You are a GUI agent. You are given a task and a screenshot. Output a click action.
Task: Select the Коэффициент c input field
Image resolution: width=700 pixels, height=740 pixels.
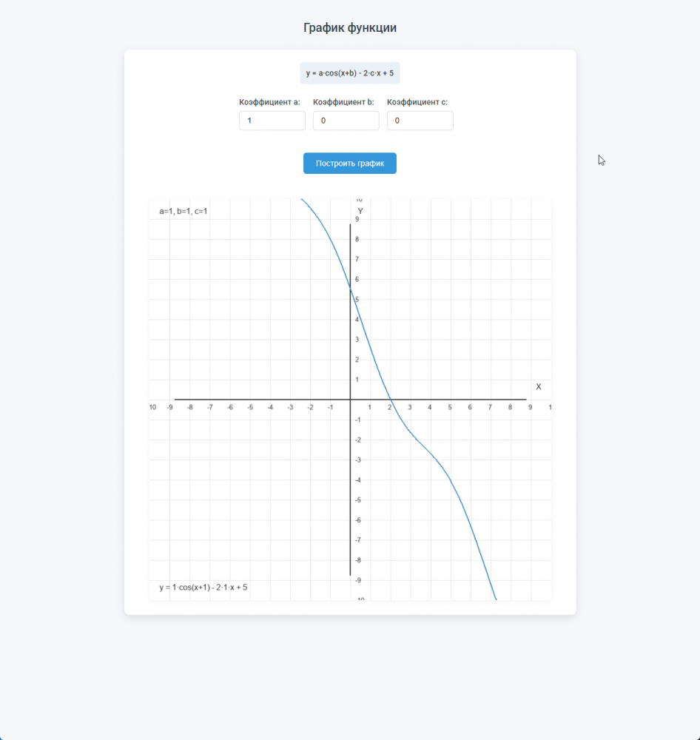click(420, 121)
